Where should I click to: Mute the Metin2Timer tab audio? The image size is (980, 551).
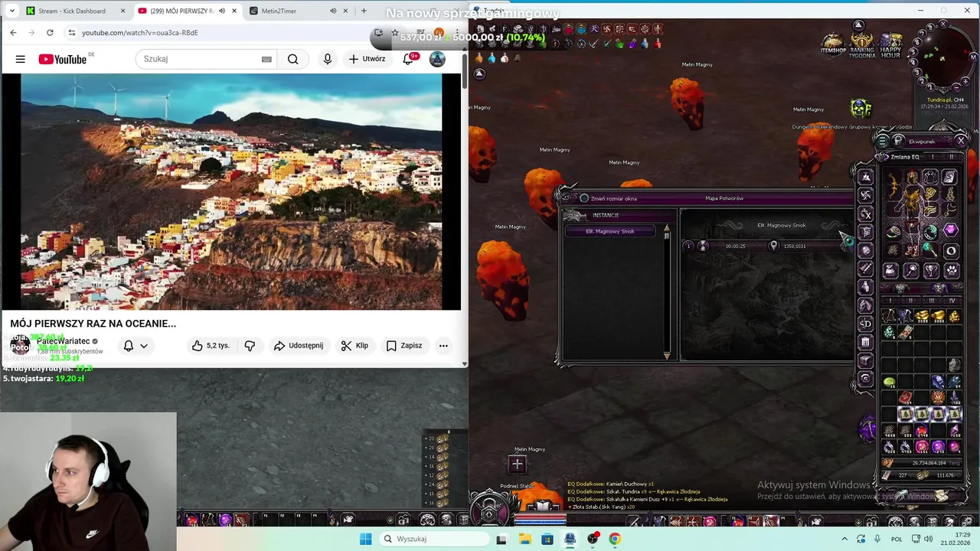[333, 11]
